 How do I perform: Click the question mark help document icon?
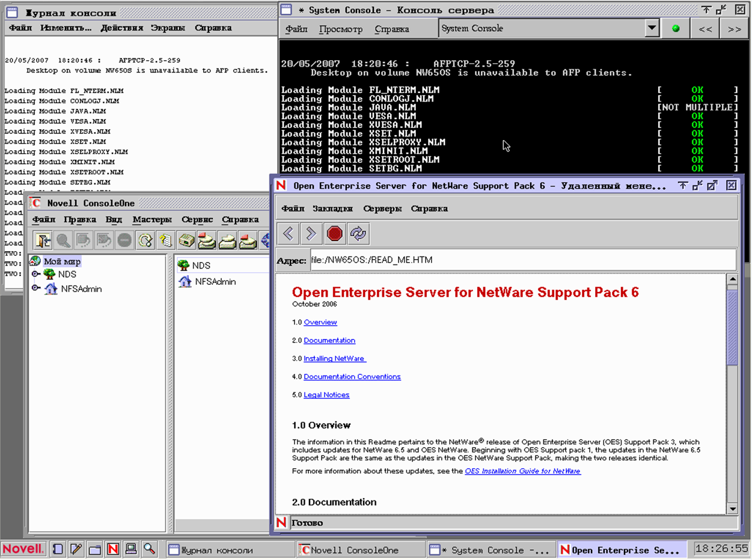coord(165,241)
